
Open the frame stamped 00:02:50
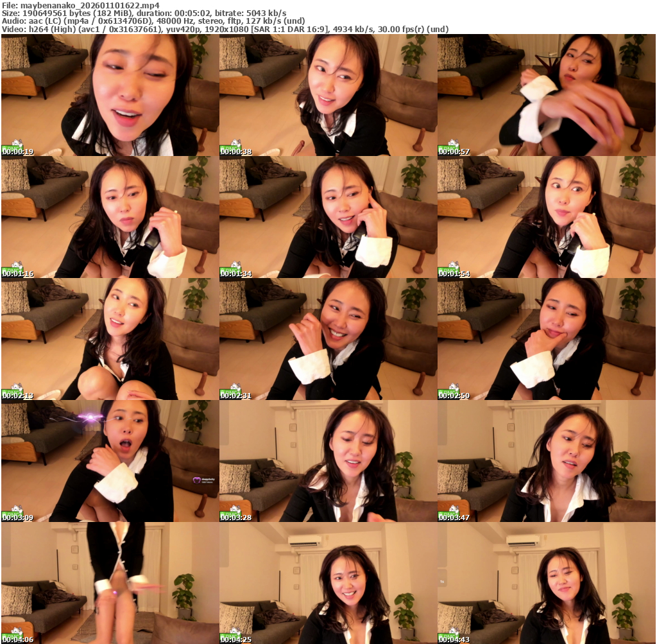(547, 339)
